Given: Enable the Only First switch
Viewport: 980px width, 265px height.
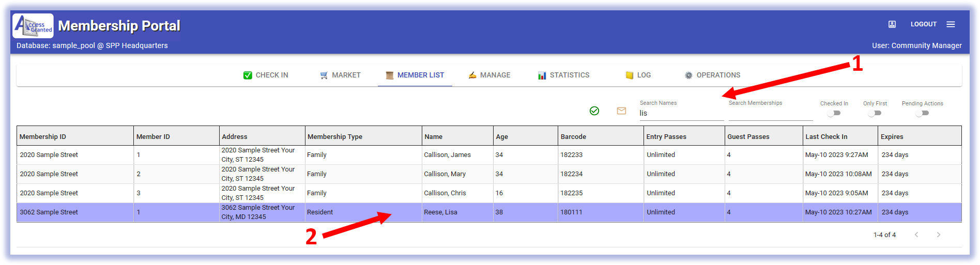Looking at the screenshot, I should coord(874,113).
